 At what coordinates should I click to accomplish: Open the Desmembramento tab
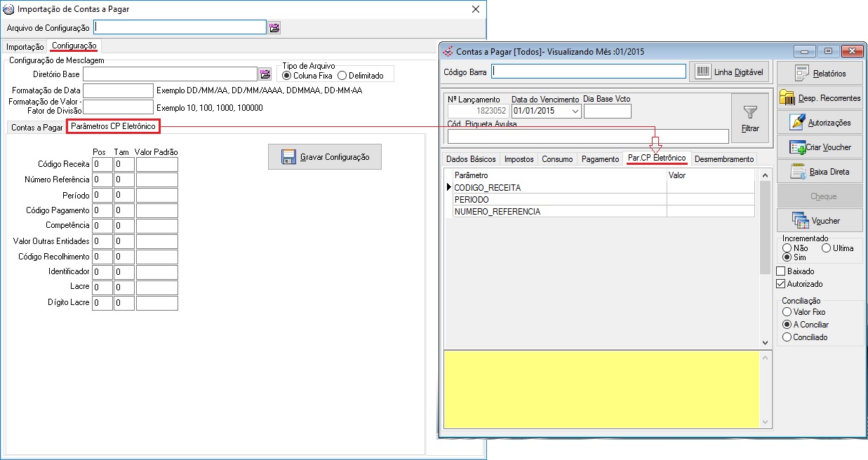[724, 159]
